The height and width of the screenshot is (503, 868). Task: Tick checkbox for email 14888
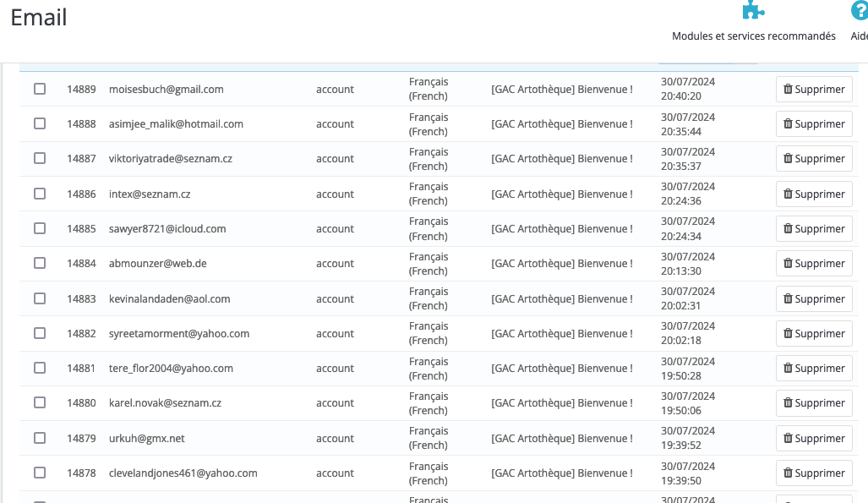point(40,123)
